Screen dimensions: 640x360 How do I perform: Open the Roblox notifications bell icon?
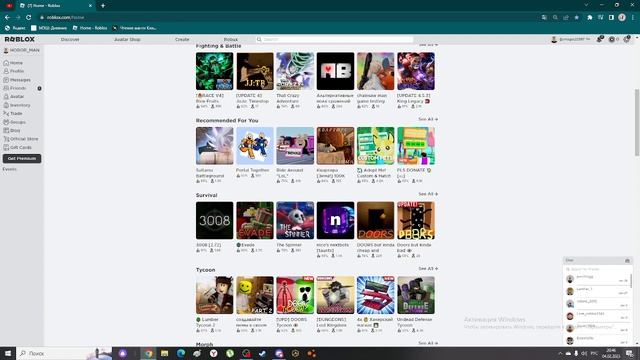coord(600,39)
